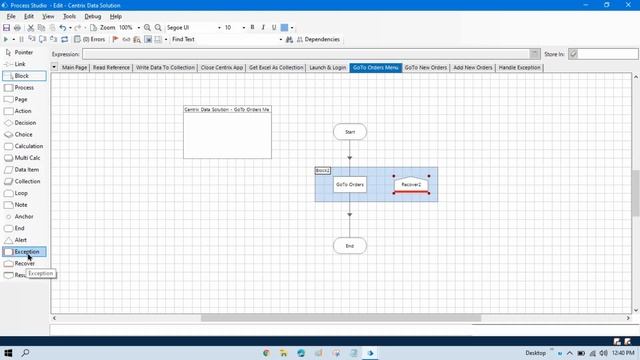Click the Zoom In magnifier icon
The height and width of the screenshot is (360, 640).
pyautogui.click(x=147, y=27)
